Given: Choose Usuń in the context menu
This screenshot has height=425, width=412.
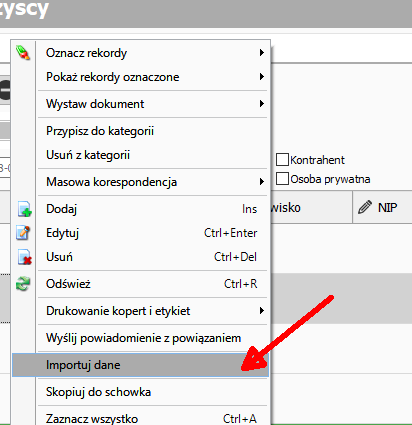Looking at the screenshot, I should point(140,257).
